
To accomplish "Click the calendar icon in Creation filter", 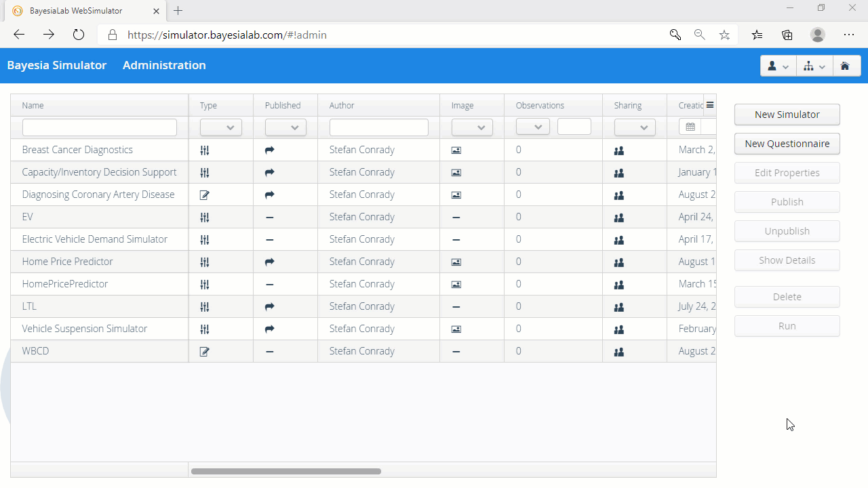I will click(690, 127).
